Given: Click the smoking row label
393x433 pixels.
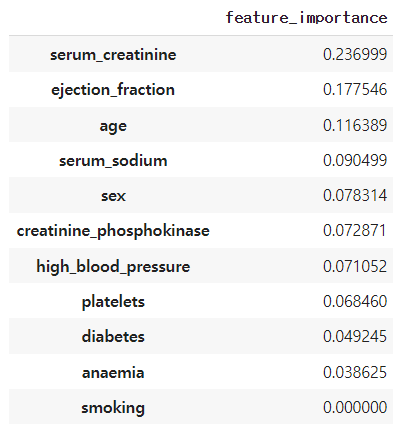Looking at the screenshot, I should tap(113, 407).
